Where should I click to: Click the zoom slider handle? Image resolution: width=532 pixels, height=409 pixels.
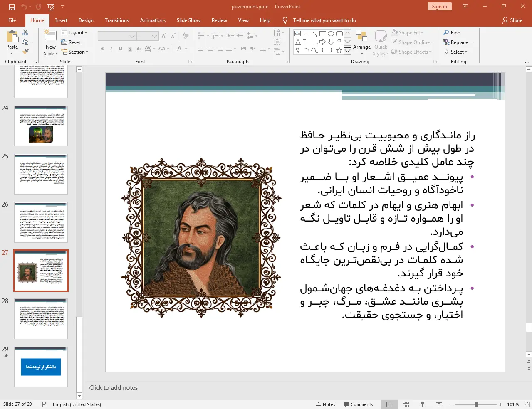(x=476, y=404)
